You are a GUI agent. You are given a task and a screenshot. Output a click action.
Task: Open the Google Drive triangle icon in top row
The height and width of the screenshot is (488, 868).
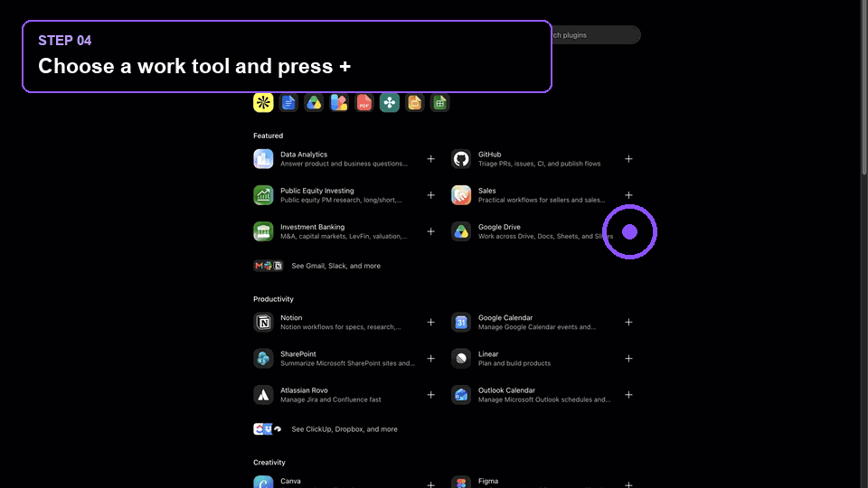click(x=314, y=102)
